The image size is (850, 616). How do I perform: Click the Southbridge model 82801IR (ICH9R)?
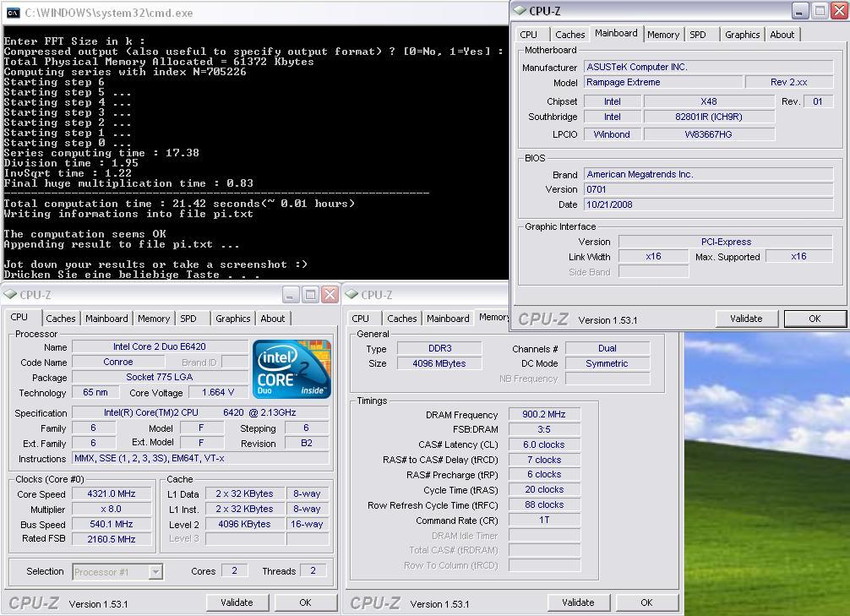709,117
